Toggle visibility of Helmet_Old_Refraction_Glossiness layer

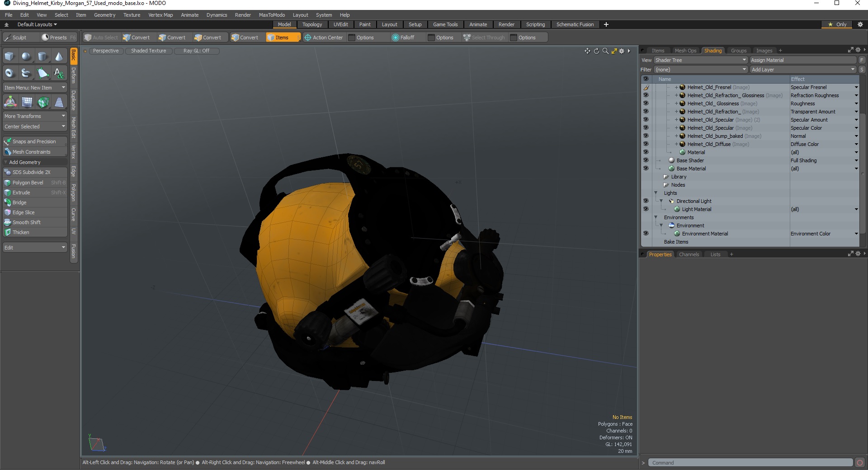pyautogui.click(x=646, y=95)
